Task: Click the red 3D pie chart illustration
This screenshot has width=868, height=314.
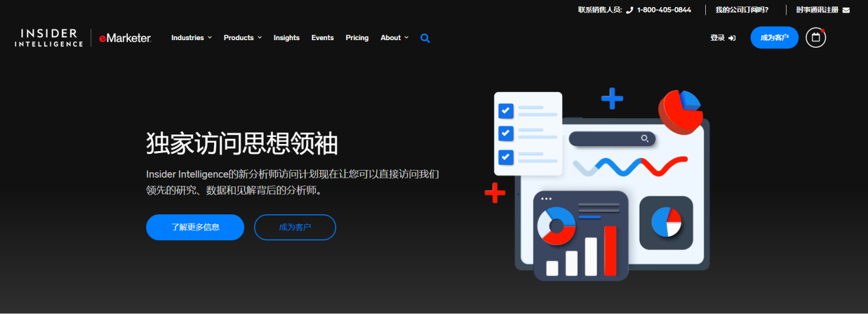Action: click(680, 111)
